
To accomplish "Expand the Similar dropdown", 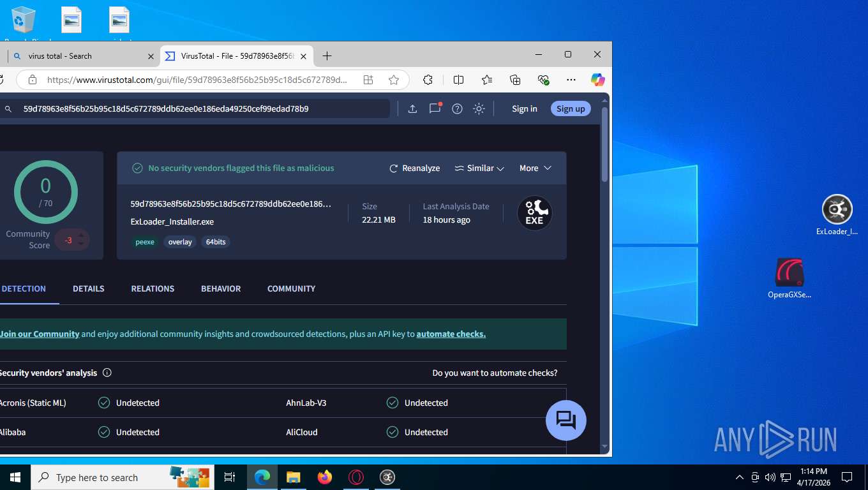I will click(x=479, y=168).
